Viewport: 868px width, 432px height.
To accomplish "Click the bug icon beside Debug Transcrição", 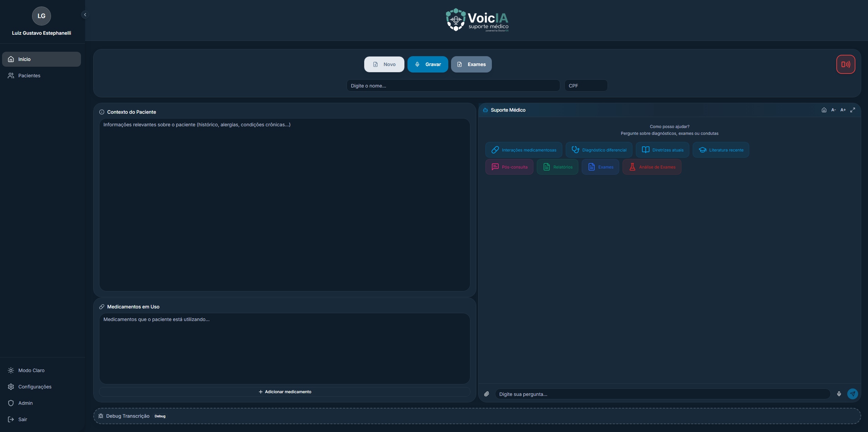I will pyautogui.click(x=101, y=416).
